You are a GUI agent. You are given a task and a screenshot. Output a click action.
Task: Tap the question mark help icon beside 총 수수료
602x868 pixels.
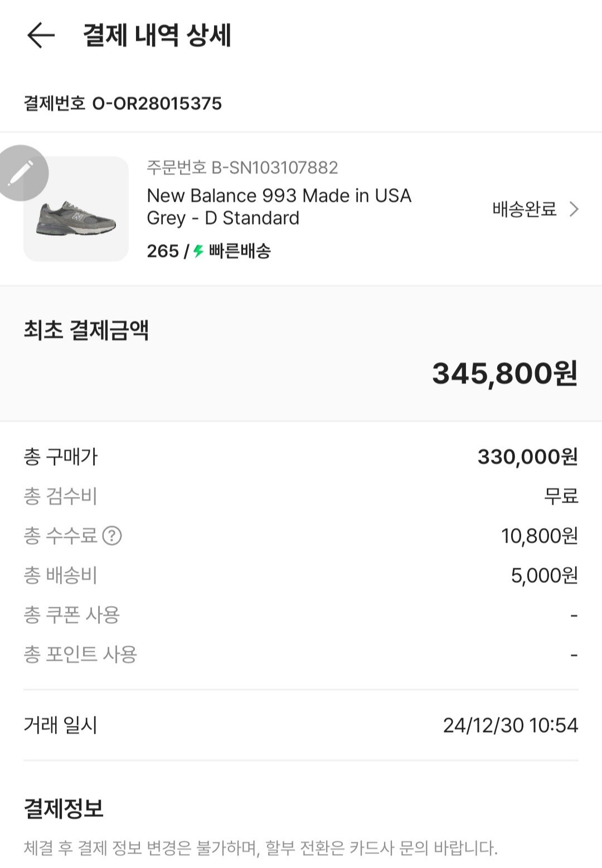[x=112, y=536]
